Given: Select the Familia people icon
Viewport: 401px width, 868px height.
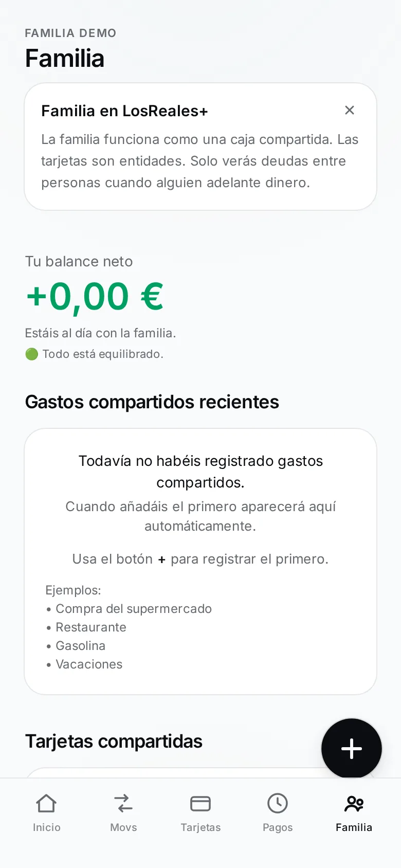Looking at the screenshot, I should pos(354,803).
